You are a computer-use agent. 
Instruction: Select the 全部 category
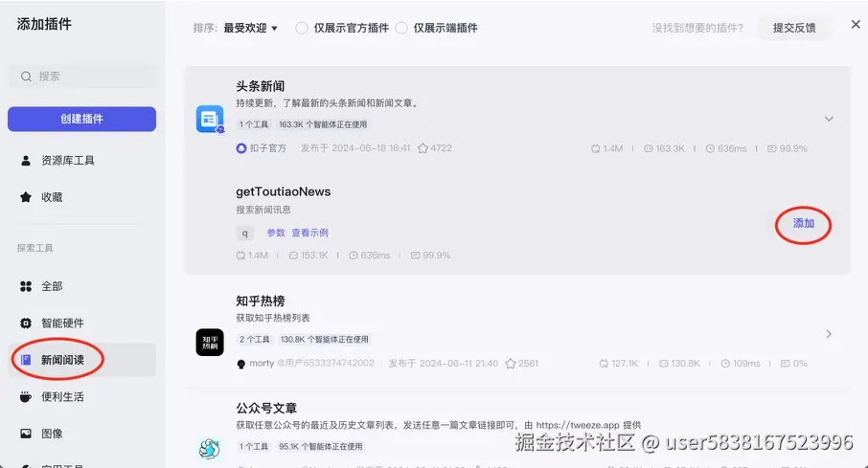coord(82,286)
